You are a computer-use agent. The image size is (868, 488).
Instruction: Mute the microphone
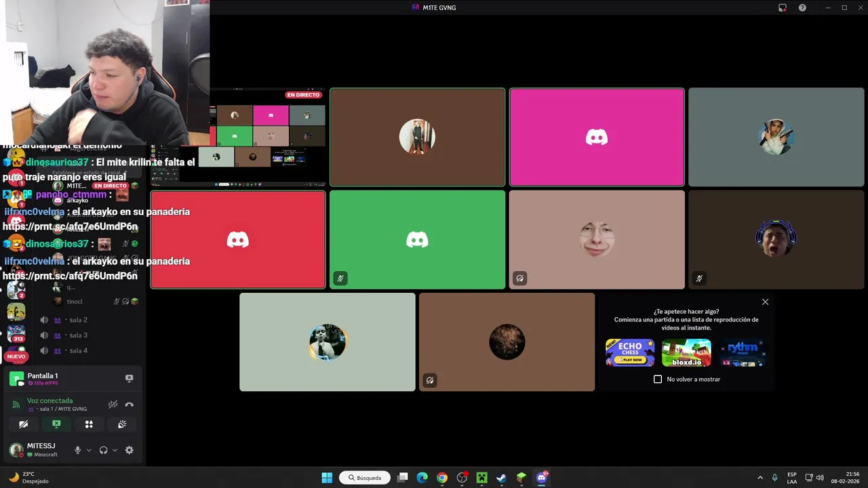coord(77,450)
